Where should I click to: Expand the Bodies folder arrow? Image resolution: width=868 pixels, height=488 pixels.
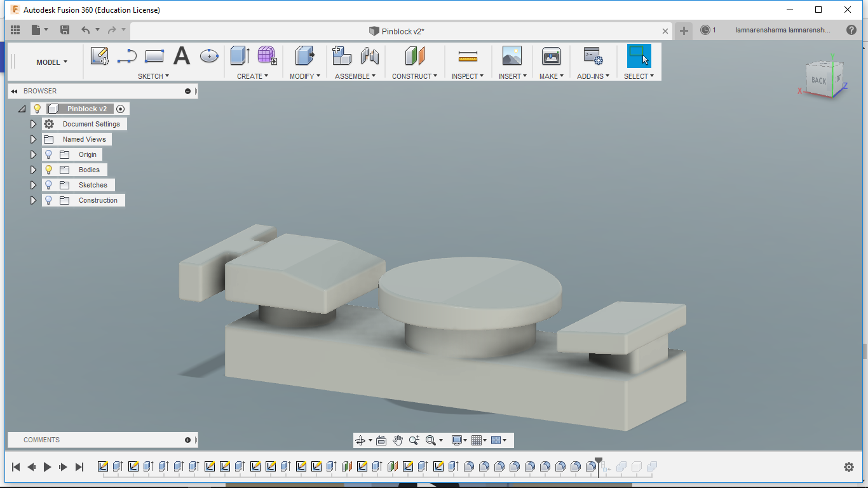click(34, 170)
